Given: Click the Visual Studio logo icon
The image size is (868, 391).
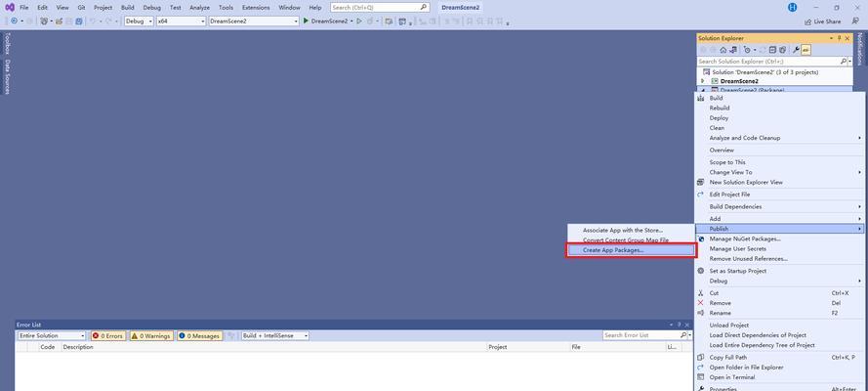Looking at the screenshot, I should pos(10,7).
